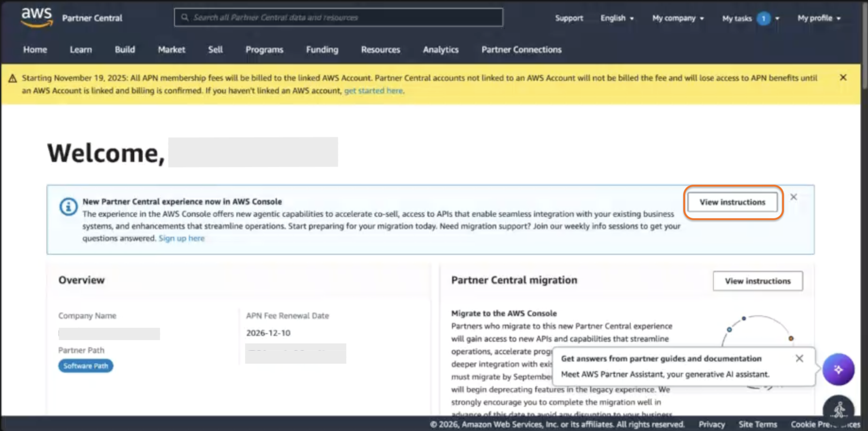Click the search magnifier icon
Image resolution: width=868 pixels, height=431 pixels.
point(185,17)
